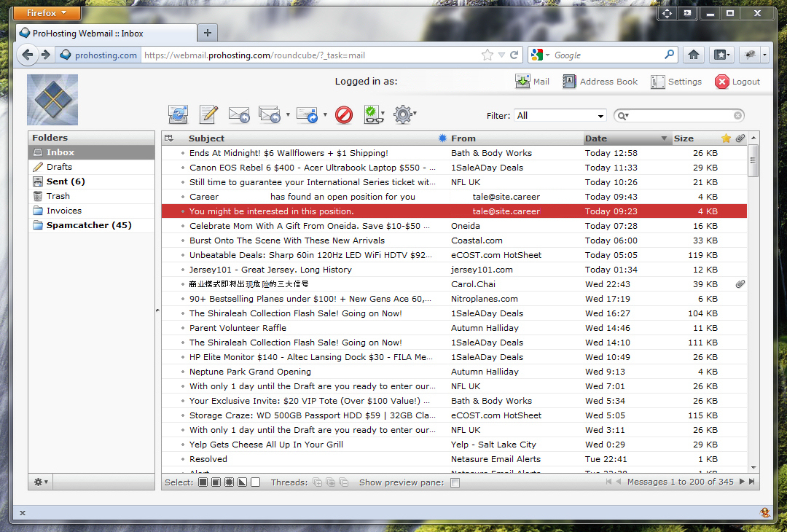Click the Select none empty square icon
This screenshot has height=532, width=787.
click(x=256, y=482)
